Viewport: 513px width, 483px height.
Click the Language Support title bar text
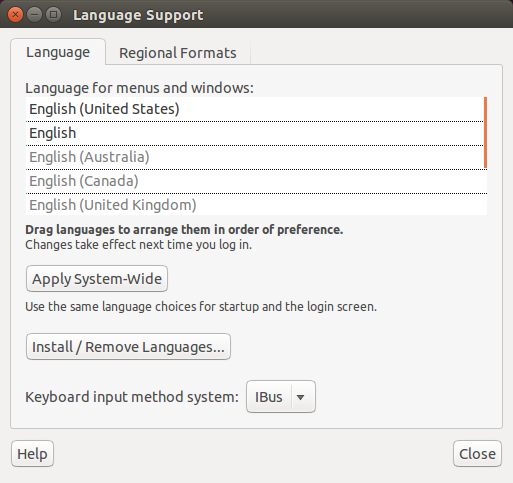[138, 15]
